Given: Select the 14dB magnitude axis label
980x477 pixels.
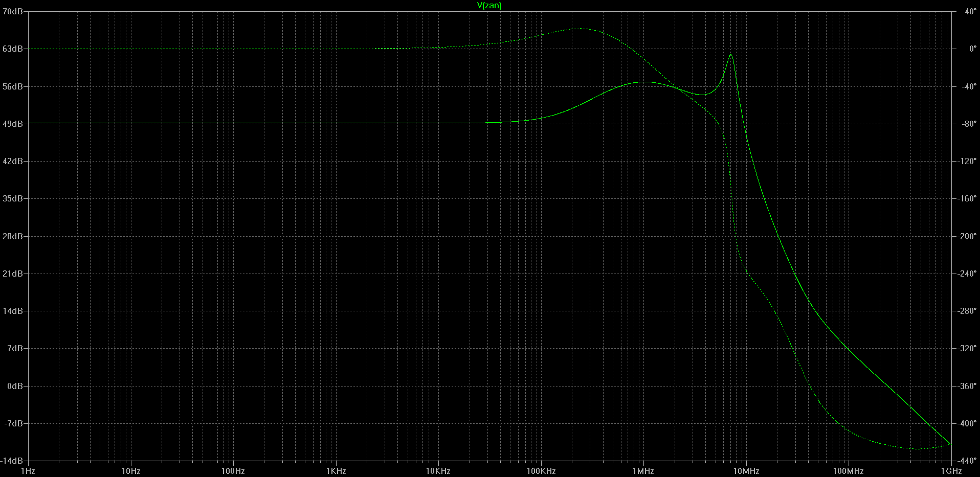Looking at the screenshot, I should [13, 311].
